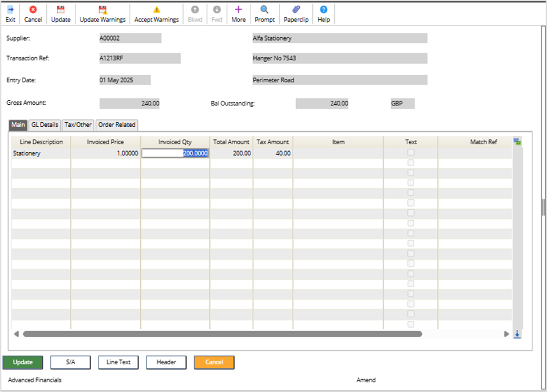Select the Stationery line description cell
547x392 pixels.
click(41, 153)
